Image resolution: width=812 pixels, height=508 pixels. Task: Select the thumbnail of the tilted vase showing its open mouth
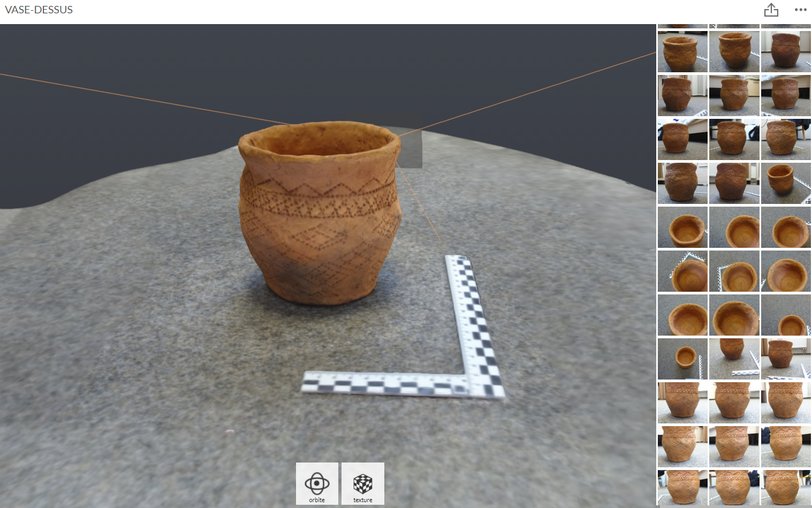(x=785, y=183)
